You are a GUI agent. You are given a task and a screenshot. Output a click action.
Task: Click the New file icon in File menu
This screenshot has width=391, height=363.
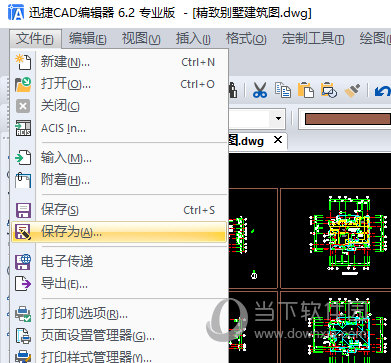tap(23, 62)
